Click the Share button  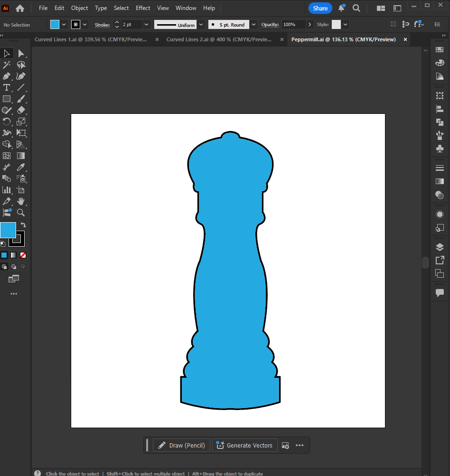coord(320,8)
